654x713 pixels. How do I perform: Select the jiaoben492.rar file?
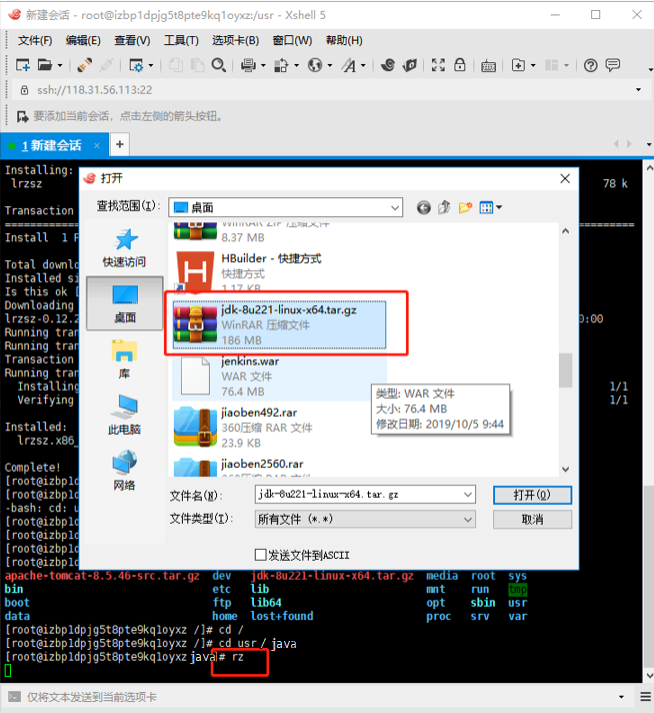279,427
